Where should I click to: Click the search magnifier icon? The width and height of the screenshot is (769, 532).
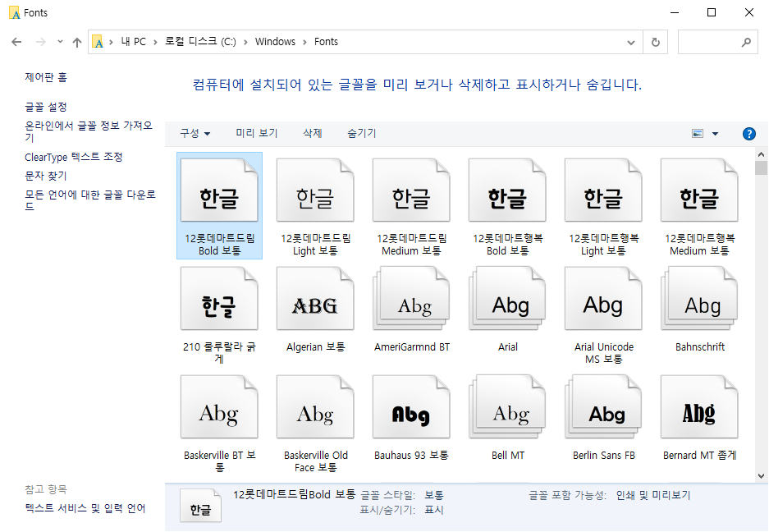pos(746,42)
